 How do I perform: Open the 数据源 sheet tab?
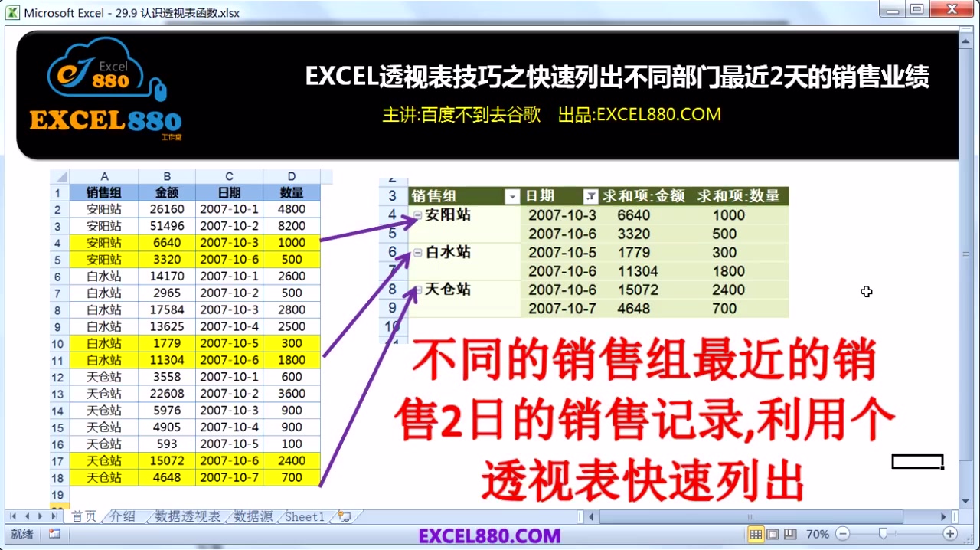(x=252, y=516)
